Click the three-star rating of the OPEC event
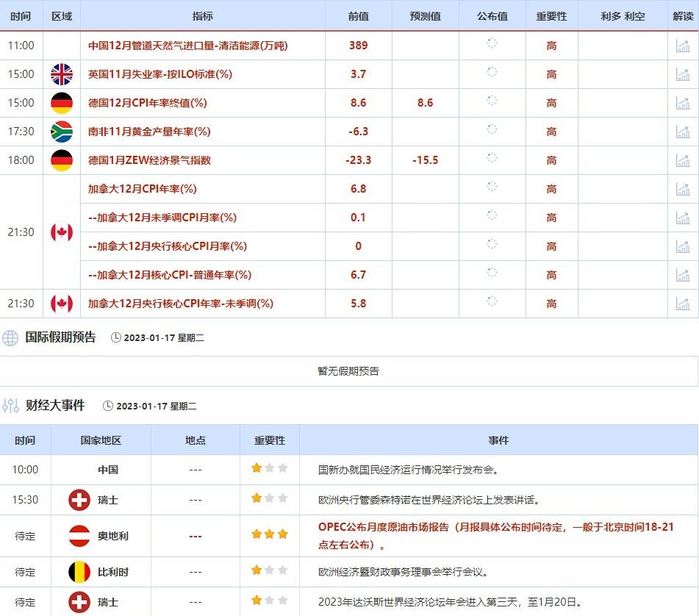 pos(270,534)
